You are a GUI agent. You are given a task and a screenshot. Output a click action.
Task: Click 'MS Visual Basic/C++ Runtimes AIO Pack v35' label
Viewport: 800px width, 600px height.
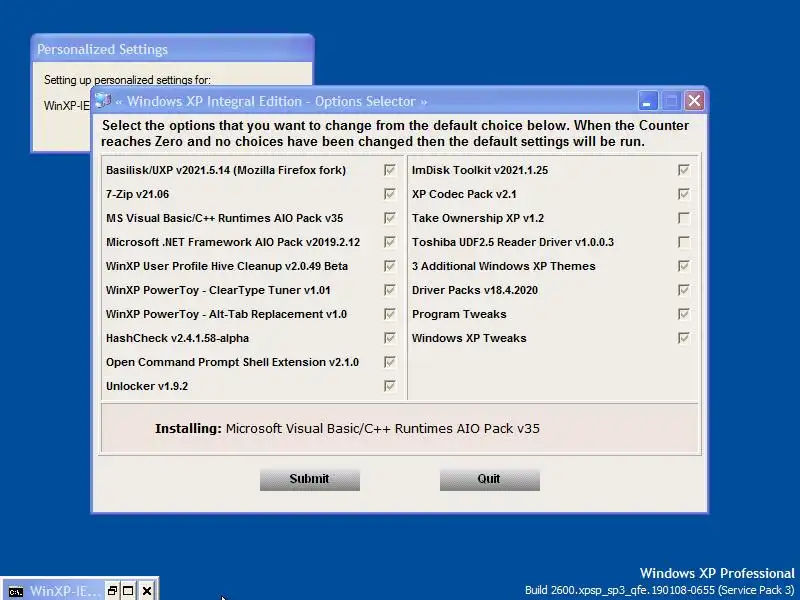[224, 218]
